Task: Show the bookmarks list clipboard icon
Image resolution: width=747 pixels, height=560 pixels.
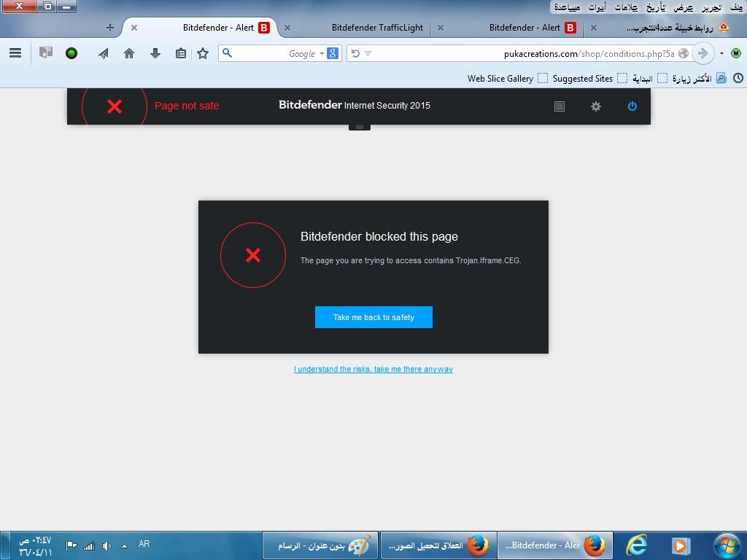Action: click(181, 53)
